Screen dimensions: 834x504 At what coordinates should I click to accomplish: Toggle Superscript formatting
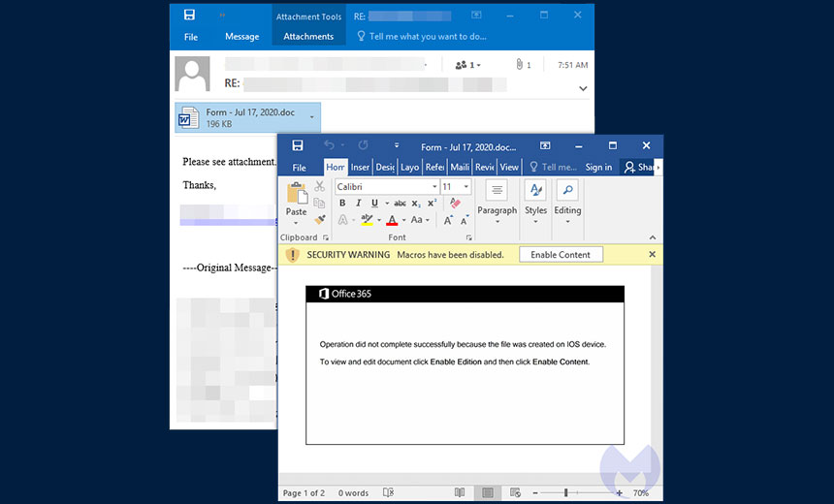(432, 204)
